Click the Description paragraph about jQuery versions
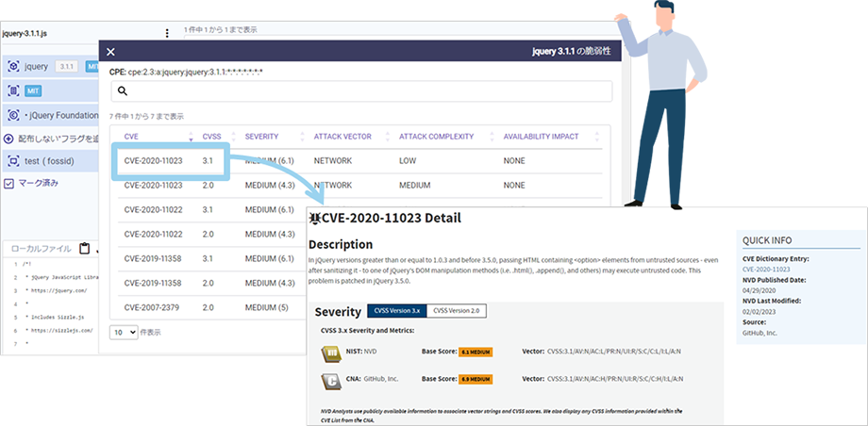Image resolution: width=868 pixels, height=426 pixels. coord(513,270)
